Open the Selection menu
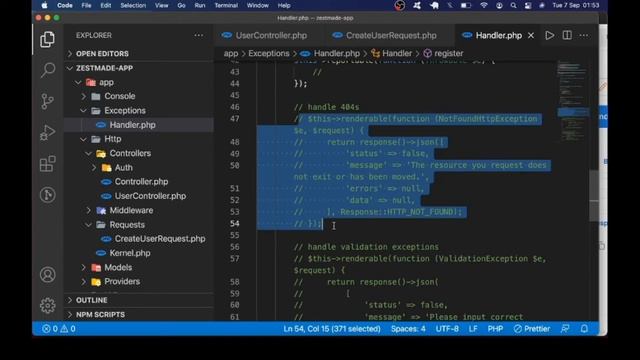The image size is (640, 360). pyautogui.click(x=133, y=5)
